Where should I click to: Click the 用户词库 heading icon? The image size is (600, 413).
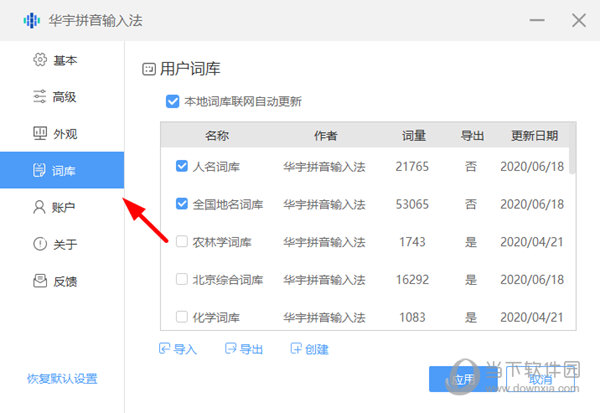tap(149, 69)
